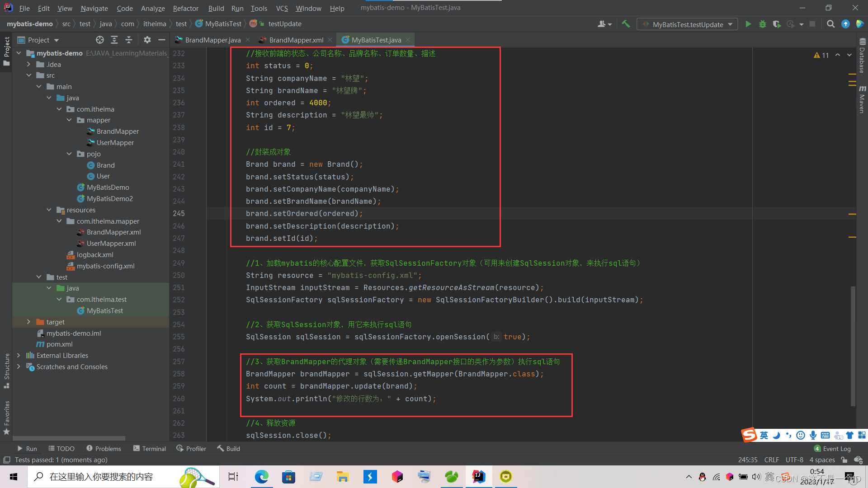Screen dimensions: 868x488
Task: Run with coverage via the shield icon
Action: click(777, 24)
